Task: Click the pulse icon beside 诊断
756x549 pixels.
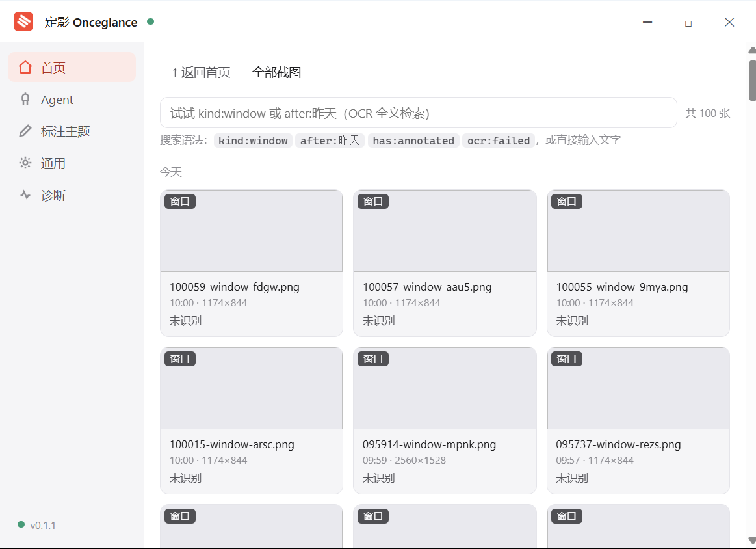Action: pos(25,195)
